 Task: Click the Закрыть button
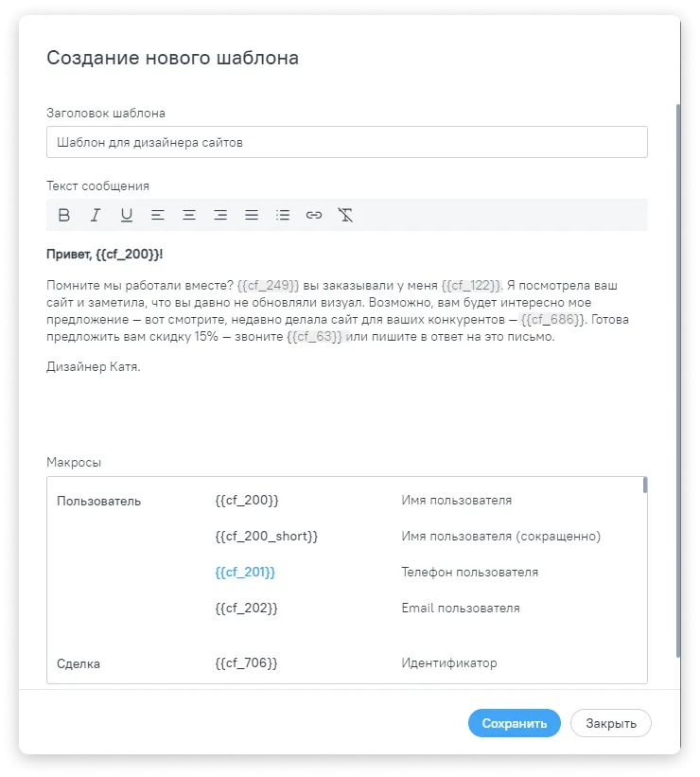coord(611,723)
